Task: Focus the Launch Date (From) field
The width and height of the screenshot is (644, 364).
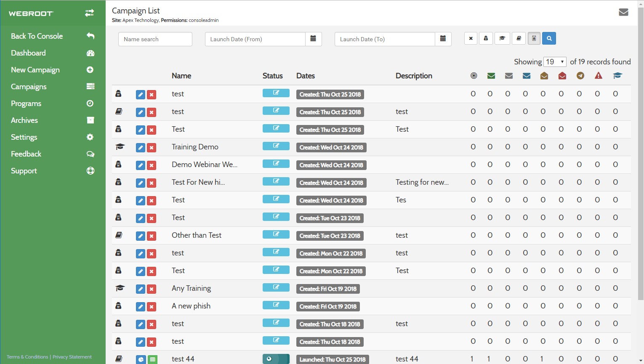Action: (255, 39)
